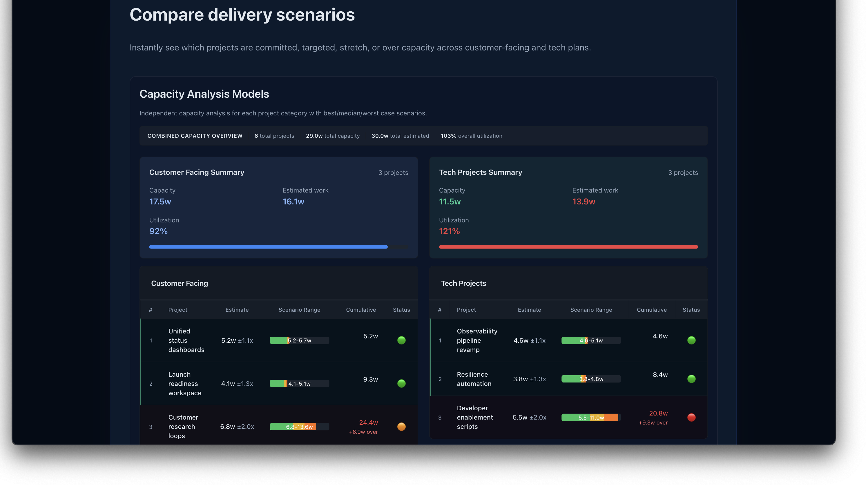Select the Unified status dashboards project name
This screenshot has width=868, height=488.
[186, 340]
